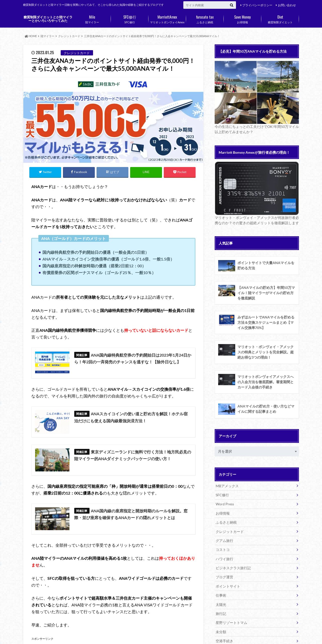The width and height of the screenshot is (322, 644).
Task: Click the 国内線特典航空券 related article thumbnail
Action: tap(52, 363)
